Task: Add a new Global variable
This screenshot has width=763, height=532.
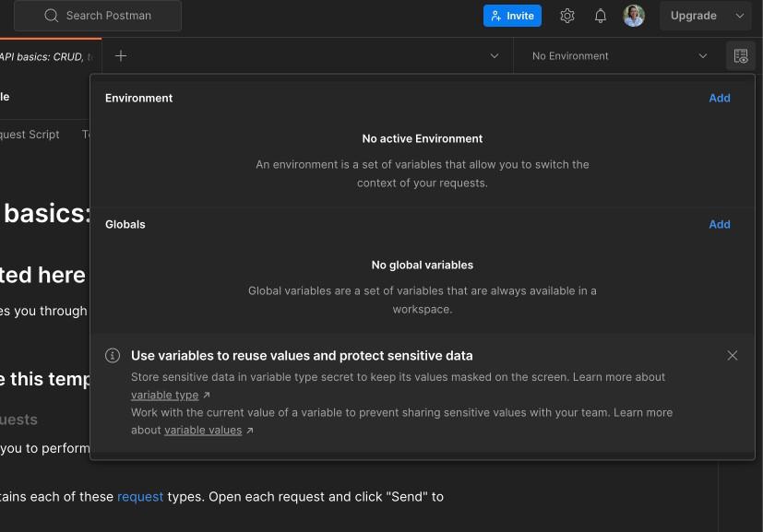Action: pos(720,224)
